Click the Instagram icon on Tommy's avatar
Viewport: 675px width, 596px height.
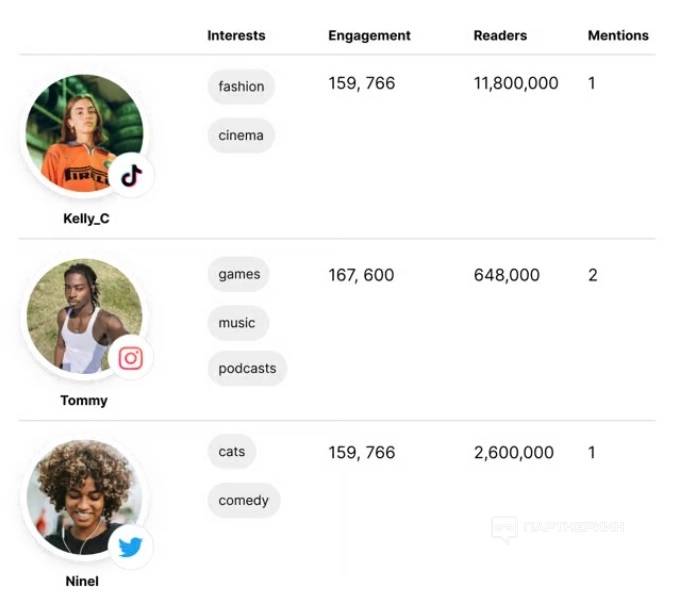click(x=131, y=358)
